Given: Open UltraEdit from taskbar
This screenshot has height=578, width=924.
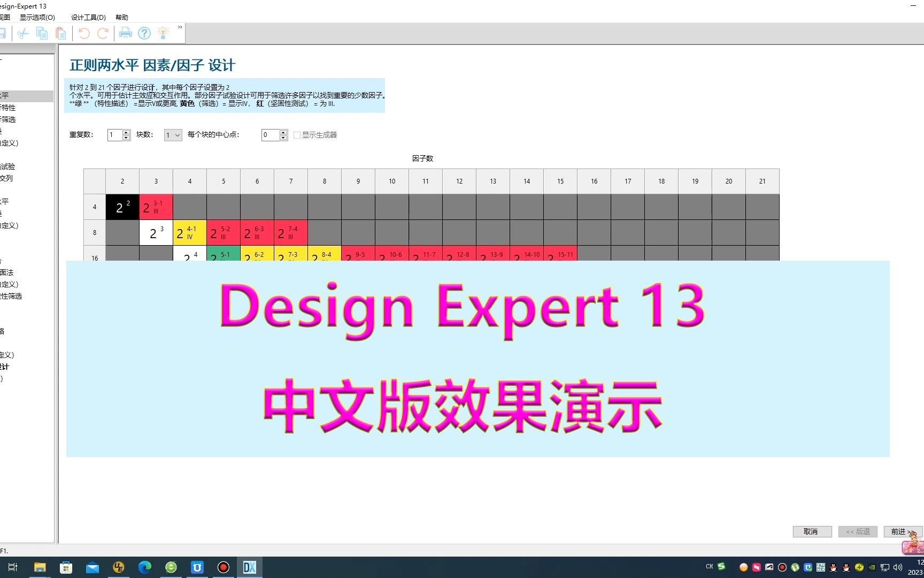Looking at the screenshot, I should pos(118,567).
